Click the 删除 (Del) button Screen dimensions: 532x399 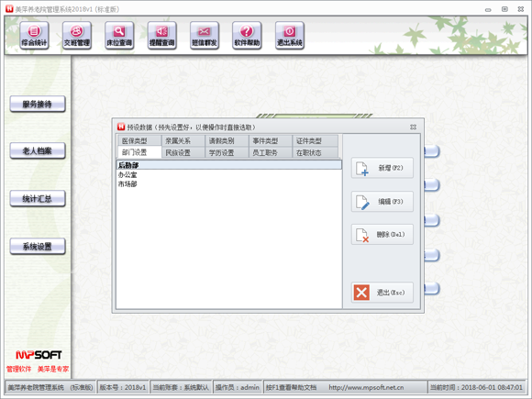click(382, 235)
